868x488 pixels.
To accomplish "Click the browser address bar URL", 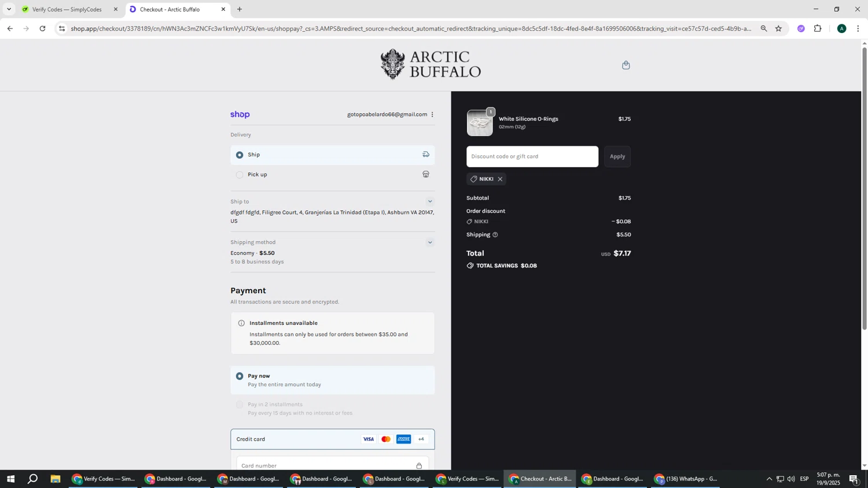I will pos(411,28).
